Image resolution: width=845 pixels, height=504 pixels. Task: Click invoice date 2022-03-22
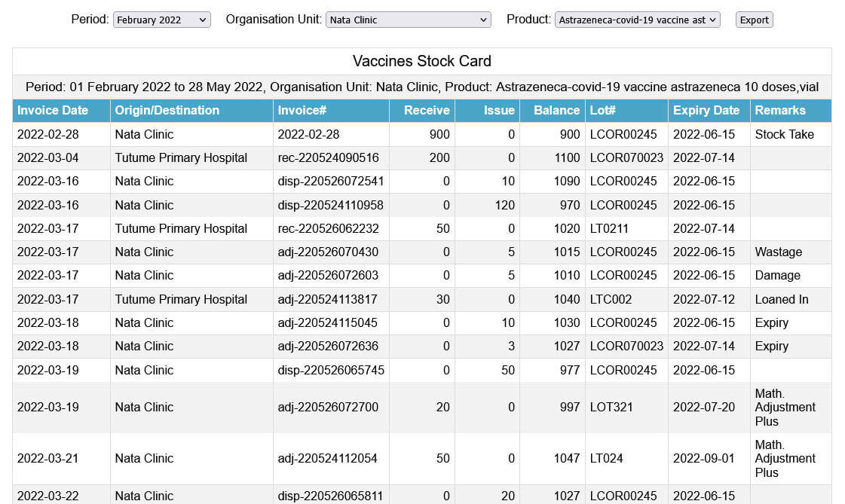click(48, 496)
